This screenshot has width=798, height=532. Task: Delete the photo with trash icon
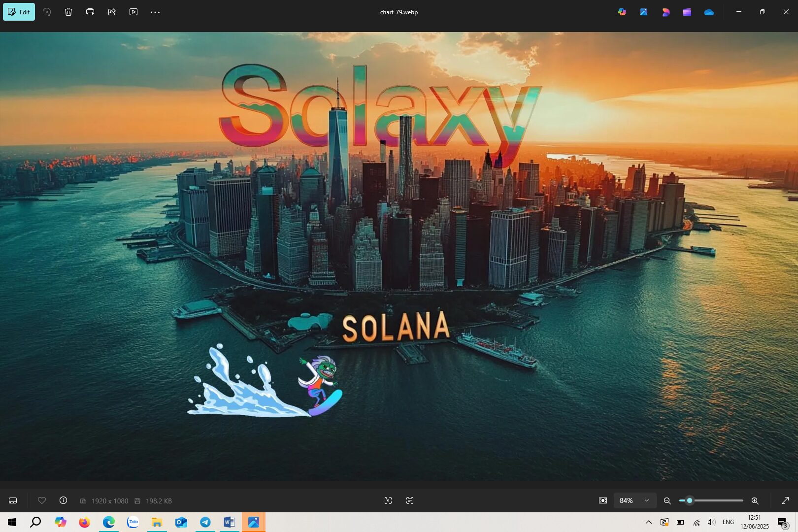coord(68,12)
